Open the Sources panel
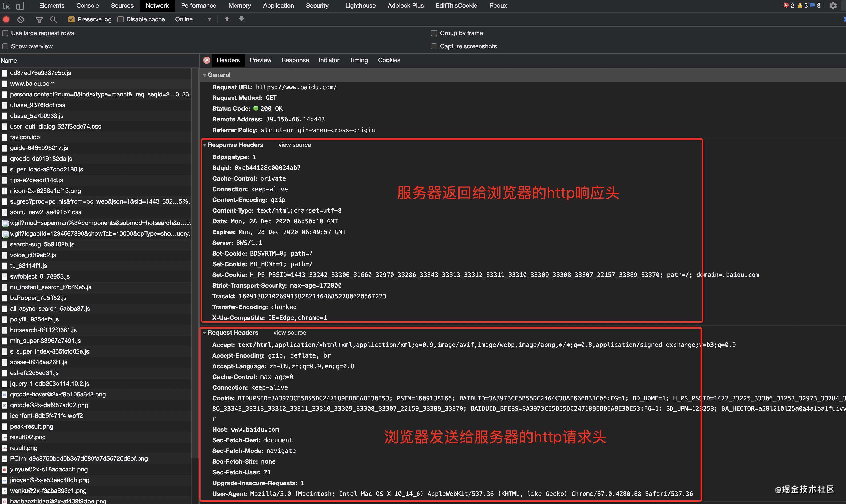Image resolution: width=846 pixels, height=504 pixels. pyautogui.click(x=122, y=5)
